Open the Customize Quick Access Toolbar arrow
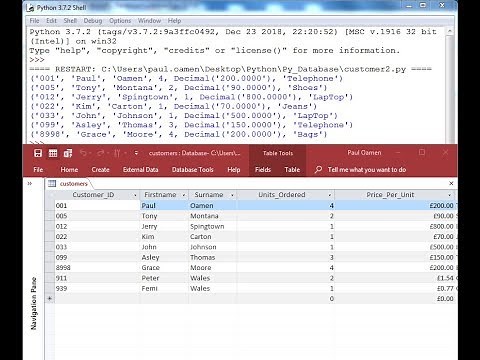Screen dimensions: 480x360 [136, 153]
